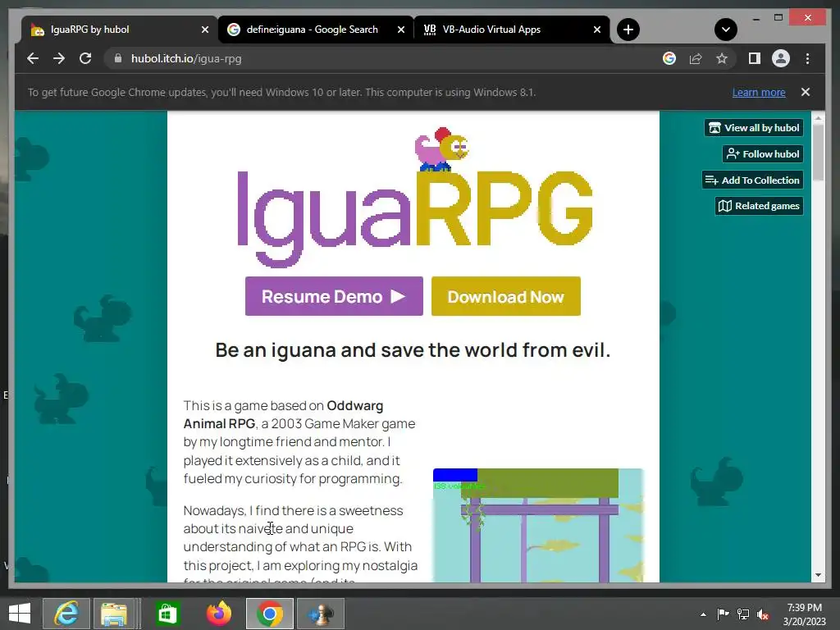The width and height of the screenshot is (840, 630).
Task: Go forward using the browser forward arrow
Action: (59, 58)
